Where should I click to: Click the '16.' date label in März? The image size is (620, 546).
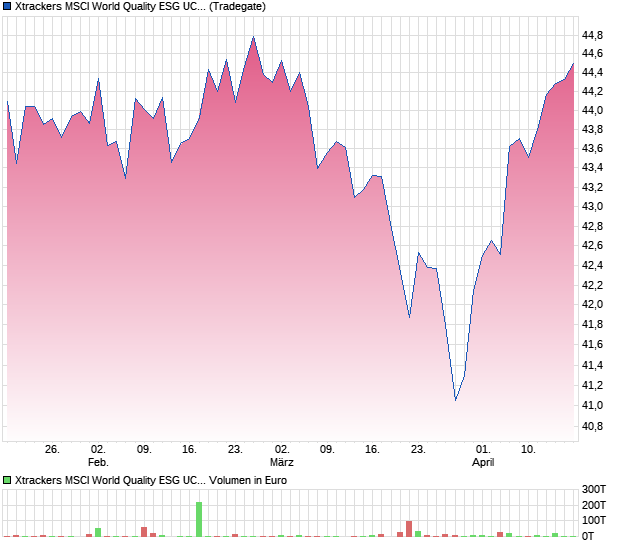click(x=372, y=450)
